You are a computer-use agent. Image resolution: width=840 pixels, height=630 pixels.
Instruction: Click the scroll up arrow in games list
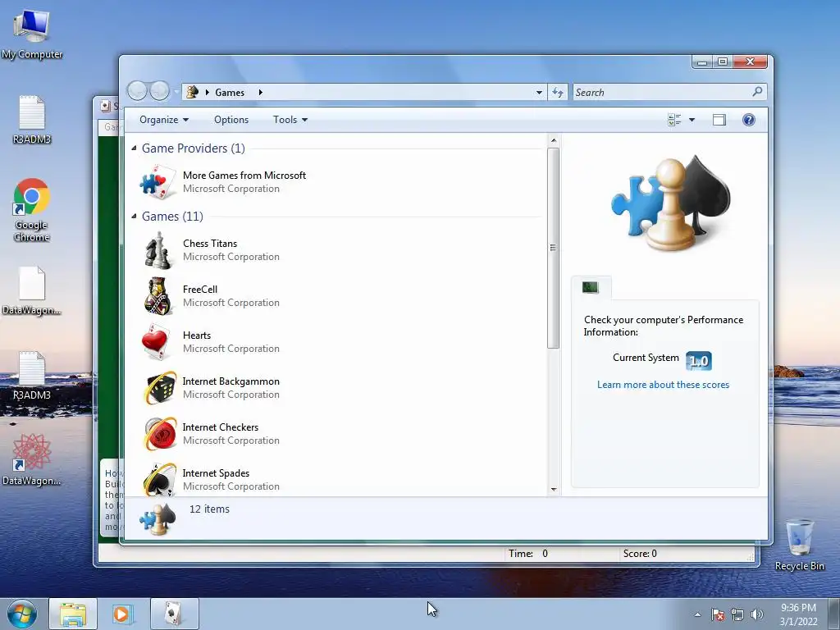(554, 140)
